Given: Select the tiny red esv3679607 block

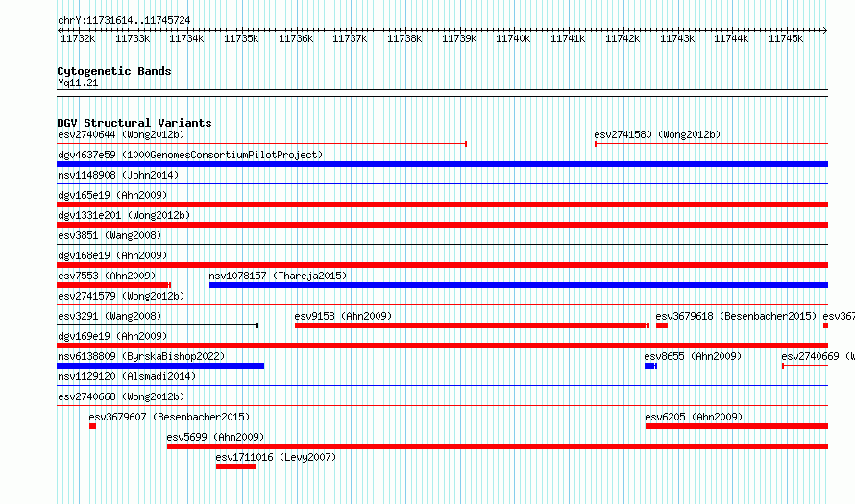Looking at the screenshot, I should 92,426.
